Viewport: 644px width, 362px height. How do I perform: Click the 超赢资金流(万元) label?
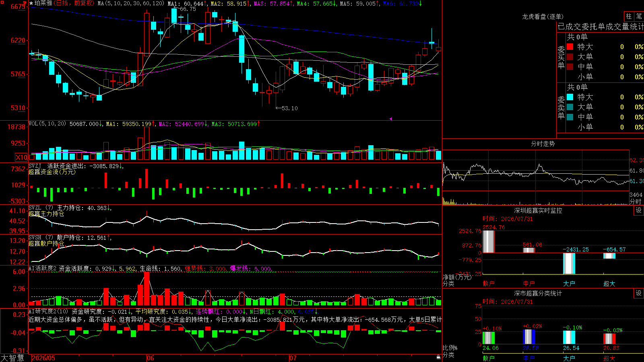click(x=52, y=172)
